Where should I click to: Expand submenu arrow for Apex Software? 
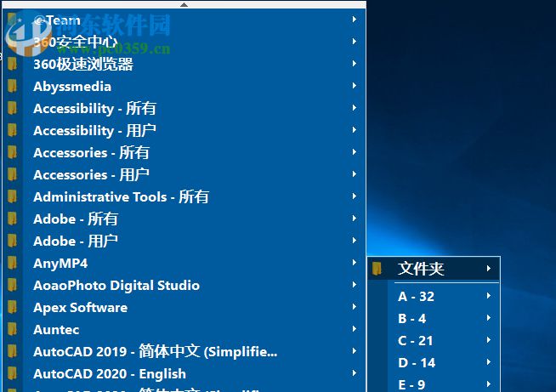(x=355, y=306)
